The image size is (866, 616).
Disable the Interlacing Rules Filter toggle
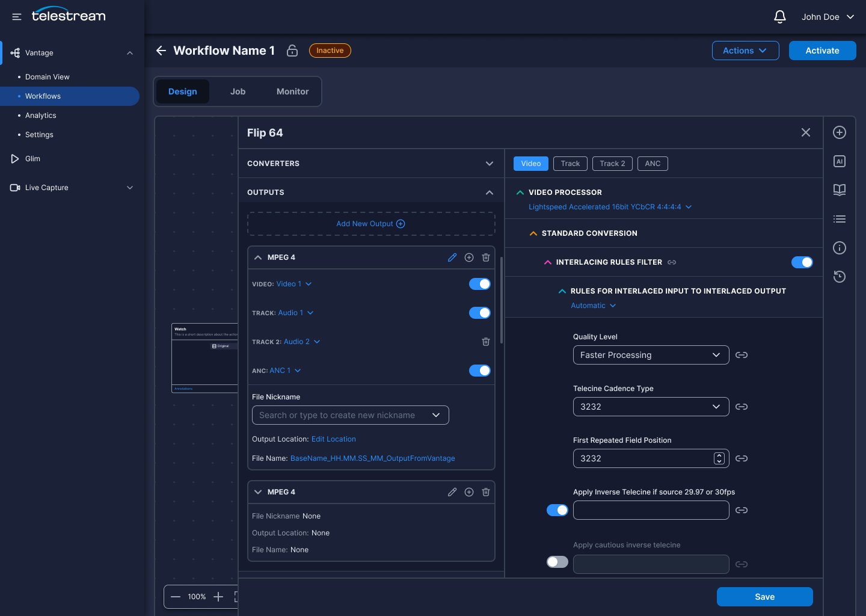tap(802, 262)
